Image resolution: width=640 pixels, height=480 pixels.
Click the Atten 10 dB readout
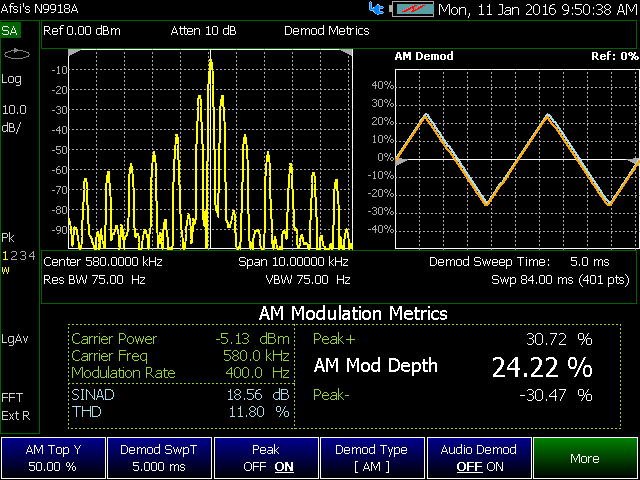pos(203,31)
